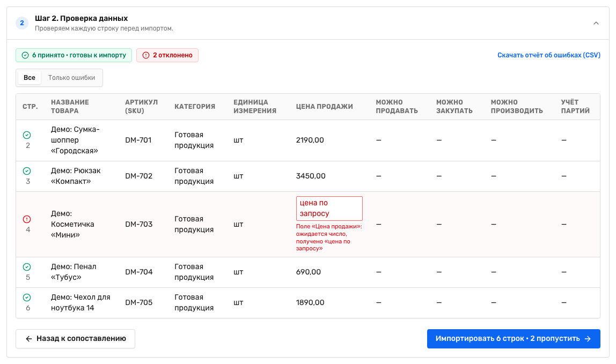This screenshot has width=616, height=364.
Task: Click the SKU cell DM-705
Action: pyautogui.click(x=138, y=302)
